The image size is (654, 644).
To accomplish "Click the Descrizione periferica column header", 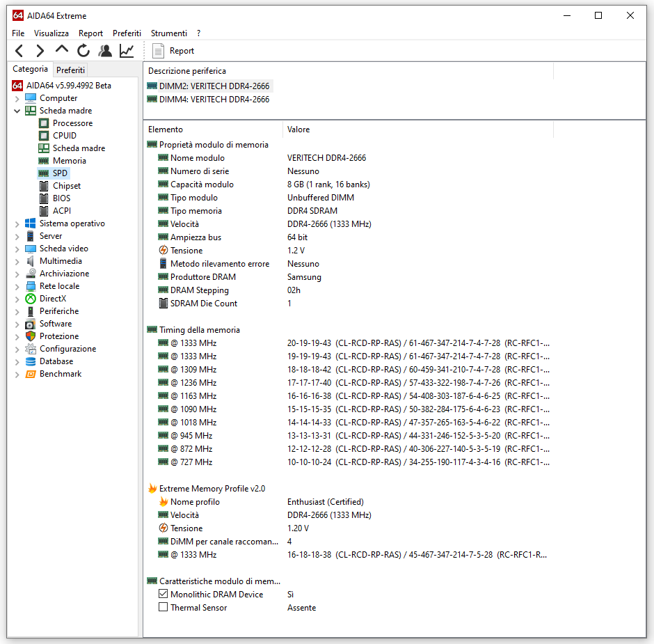I will [x=349, y=71].
